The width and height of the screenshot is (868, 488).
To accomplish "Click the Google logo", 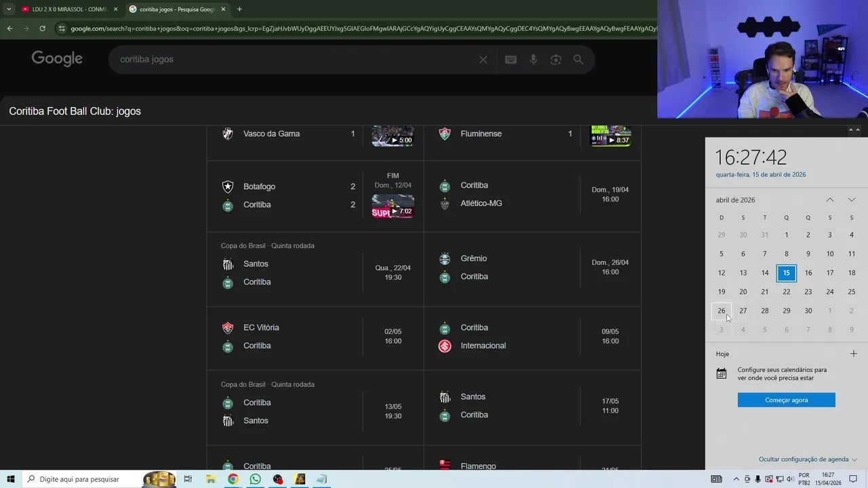I will [x=57, y=59].
